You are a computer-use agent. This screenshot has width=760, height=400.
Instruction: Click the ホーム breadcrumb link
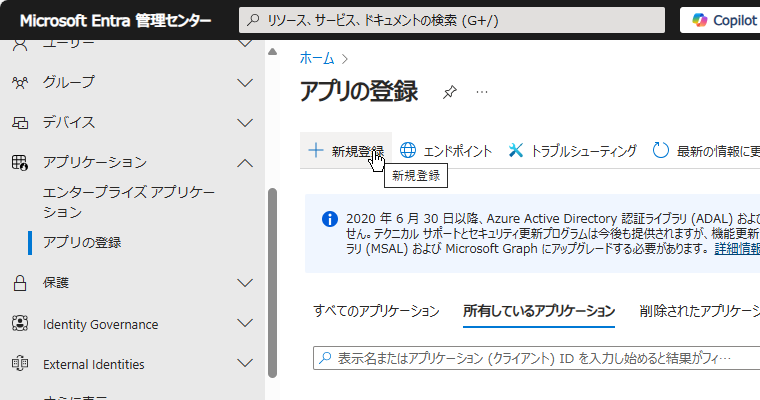click(317, 58)
